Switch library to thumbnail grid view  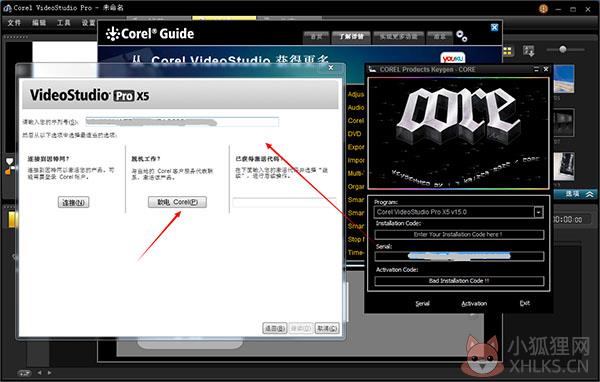pyautogui.click(x=507, y=51)
